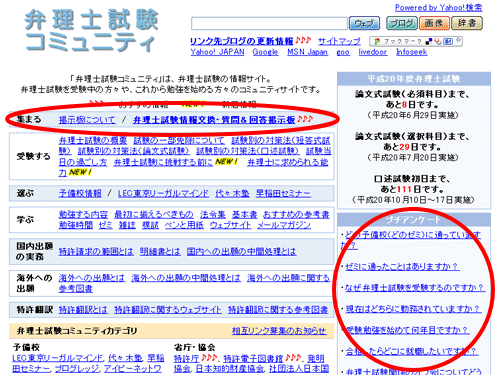
Task: Click the 画像 search button
Action: [434, 23]
